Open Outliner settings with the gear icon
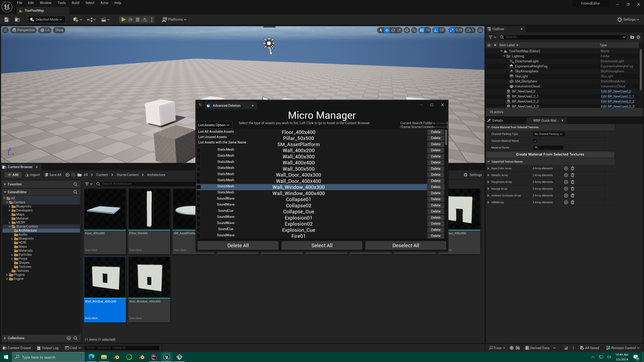Screen dimensions: 644x362 [638, 37]
